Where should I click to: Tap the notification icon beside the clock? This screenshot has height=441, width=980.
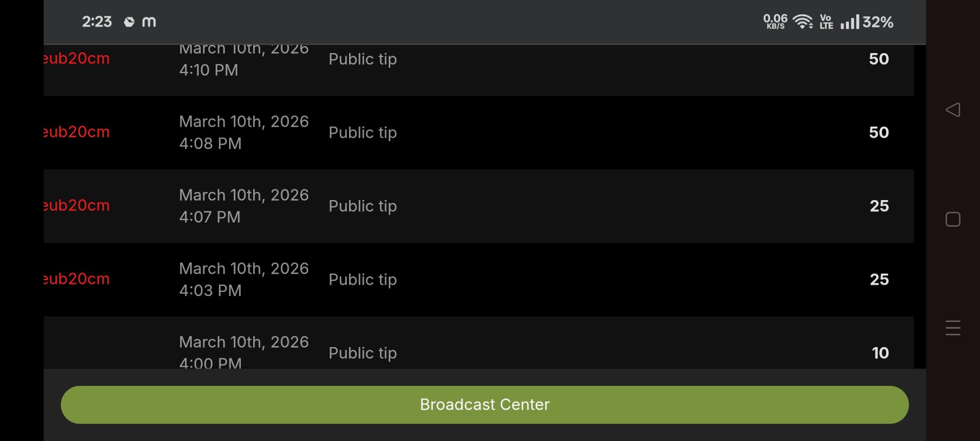coord(130,22)
